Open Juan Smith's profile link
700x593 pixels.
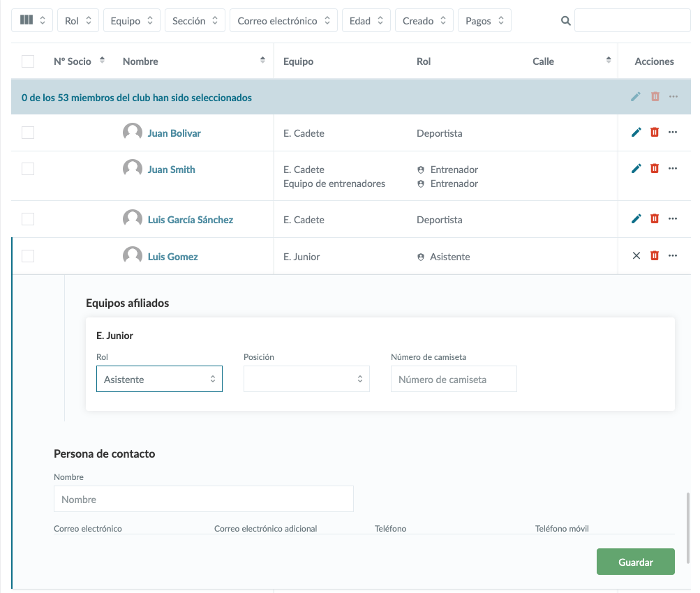(171, 170)
